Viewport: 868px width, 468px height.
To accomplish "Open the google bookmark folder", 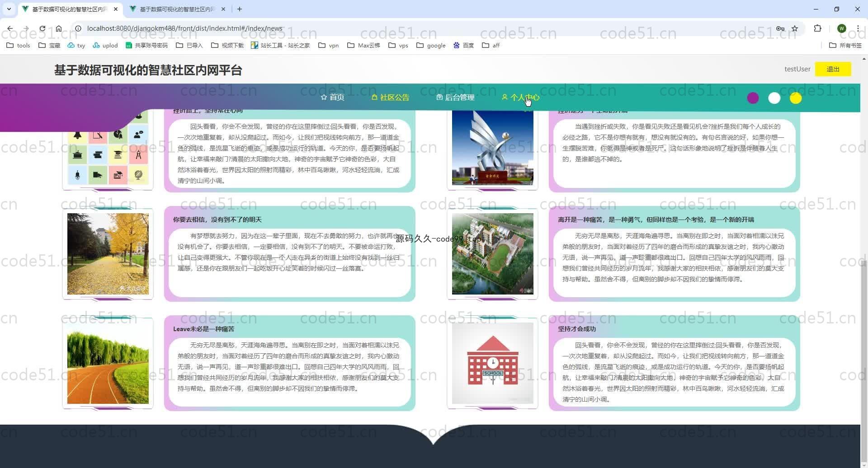I will 431,45.
